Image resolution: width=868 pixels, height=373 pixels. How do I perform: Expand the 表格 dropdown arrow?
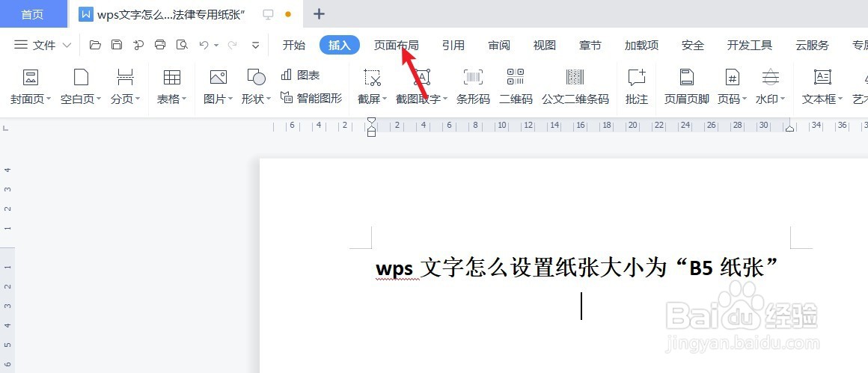[184, 99]
